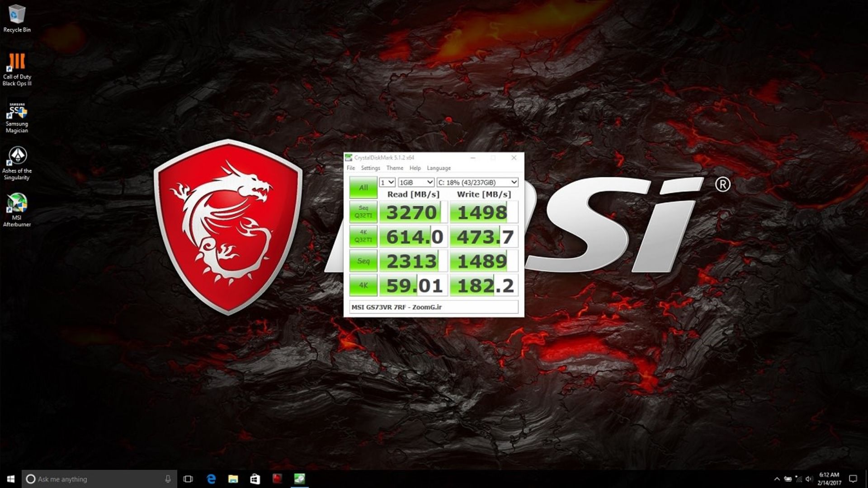The width and height of the screenshot is (868, 488).
Task: Show hidden system tray icons
Action: pos(777,479)
